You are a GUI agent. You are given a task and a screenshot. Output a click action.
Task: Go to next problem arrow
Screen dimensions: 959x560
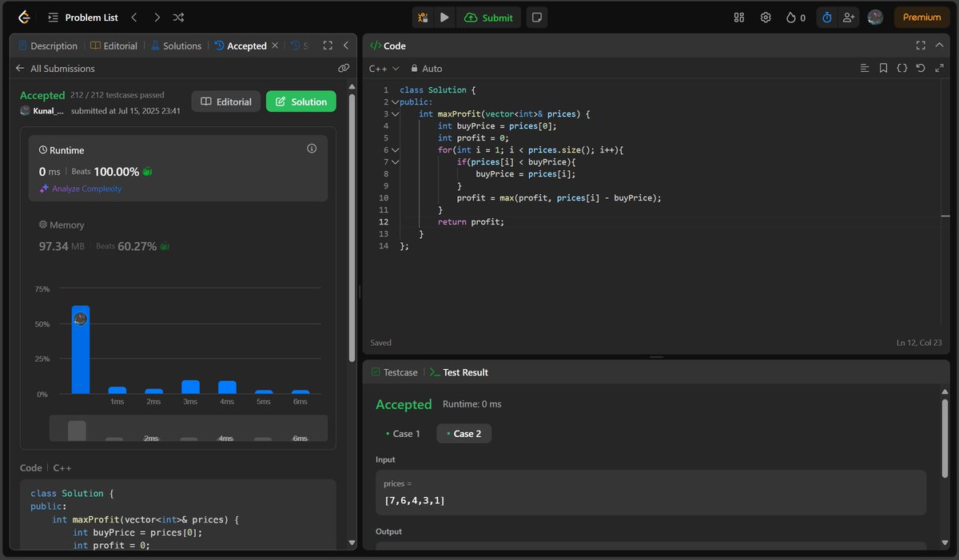(x=157, y=17)
